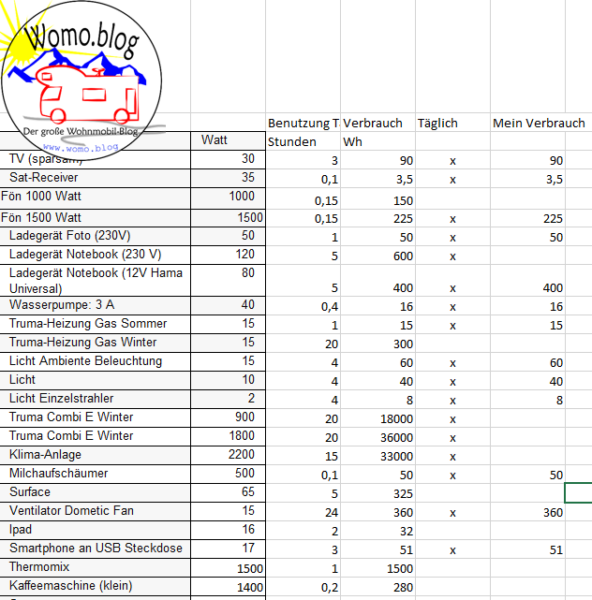The height and width of the screenshot is (600, 592).
Task: Select the Ladegerät Notebook (230 V) cell
Action: click(x=95, y=255)
